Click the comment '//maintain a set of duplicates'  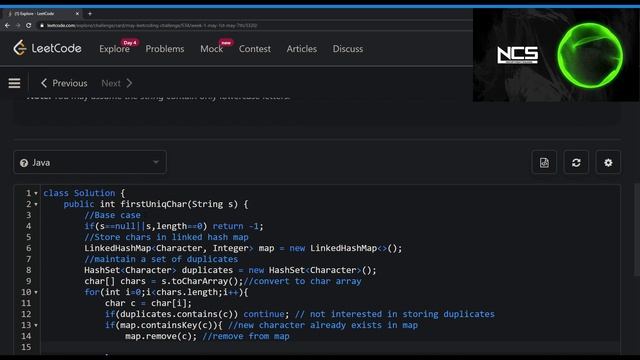161,259
